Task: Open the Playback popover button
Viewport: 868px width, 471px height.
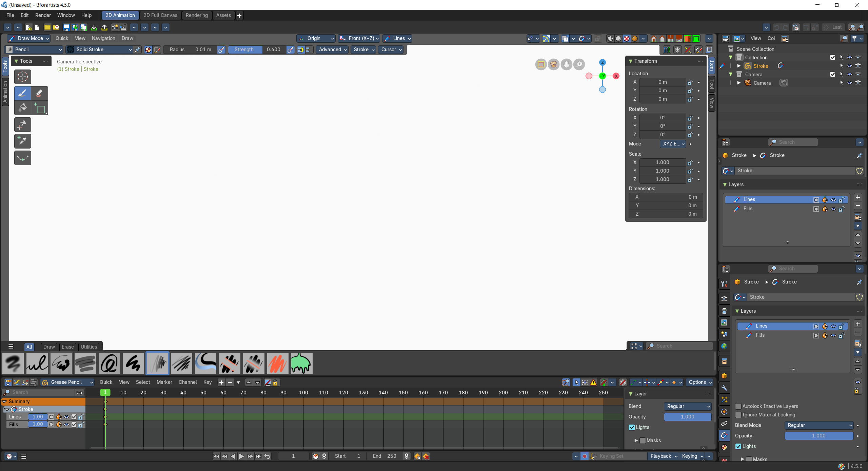Action: (663, 456)
